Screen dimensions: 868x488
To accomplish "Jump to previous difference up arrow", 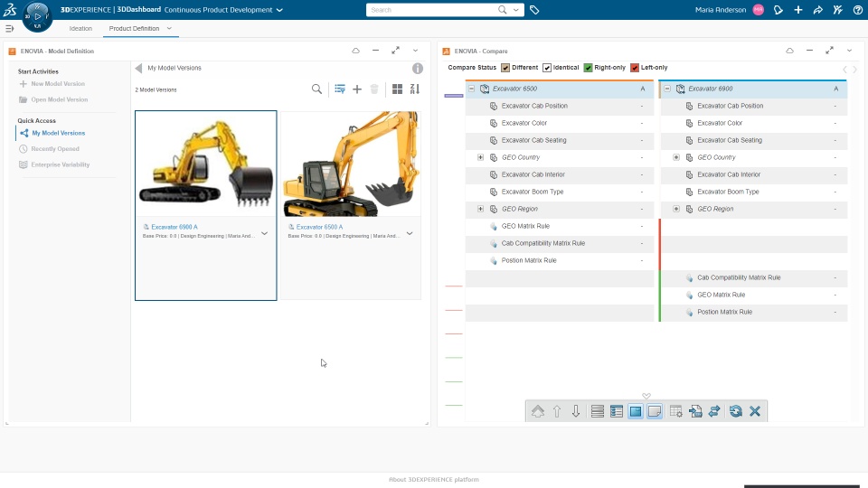I will (557, 411).
